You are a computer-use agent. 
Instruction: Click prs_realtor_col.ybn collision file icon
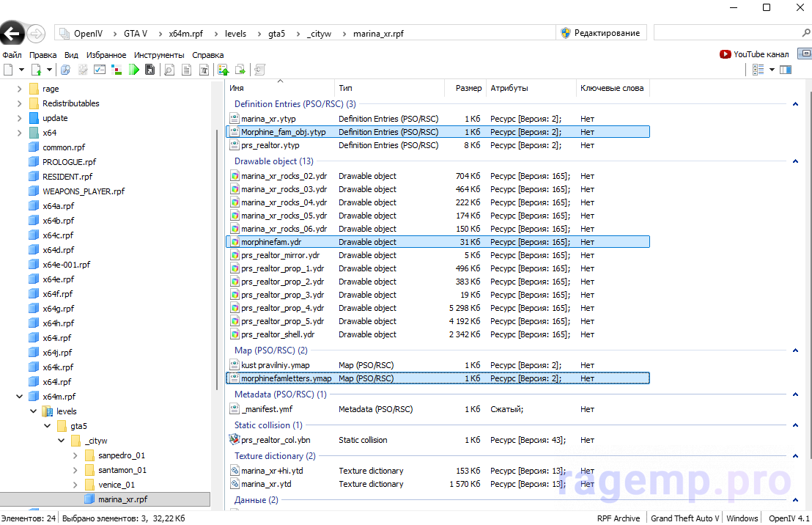tap(235, 440)
